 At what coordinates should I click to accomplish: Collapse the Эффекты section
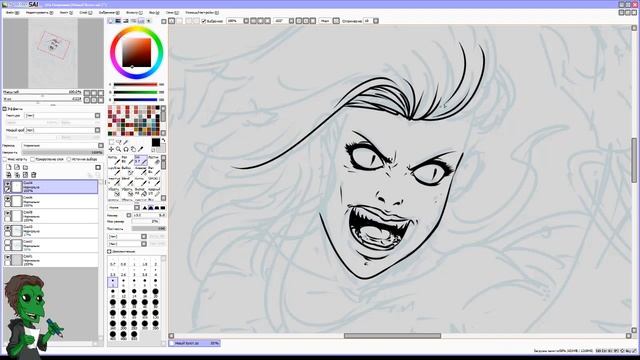tap(5, 109)
